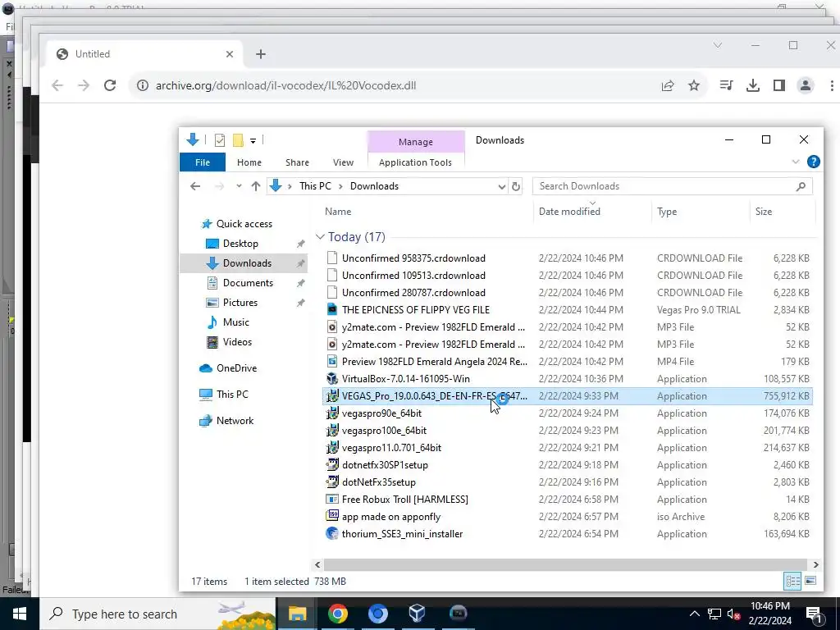840x630 pixels.
Task: Open Chrome downloads tray icon
Action: pos(753,85)
